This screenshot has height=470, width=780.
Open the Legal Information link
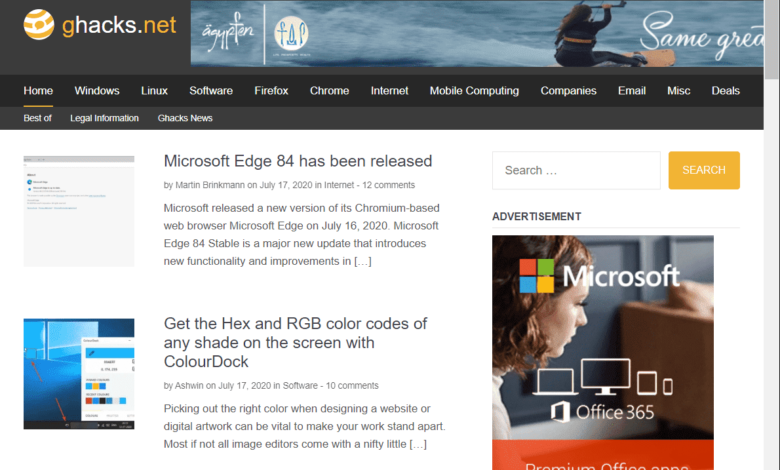[x=104, y=118]
